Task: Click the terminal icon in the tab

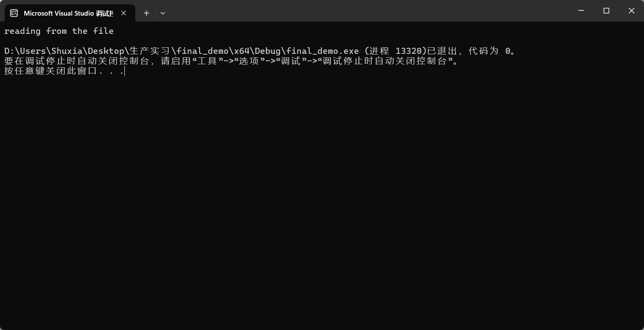Action: 14,13
